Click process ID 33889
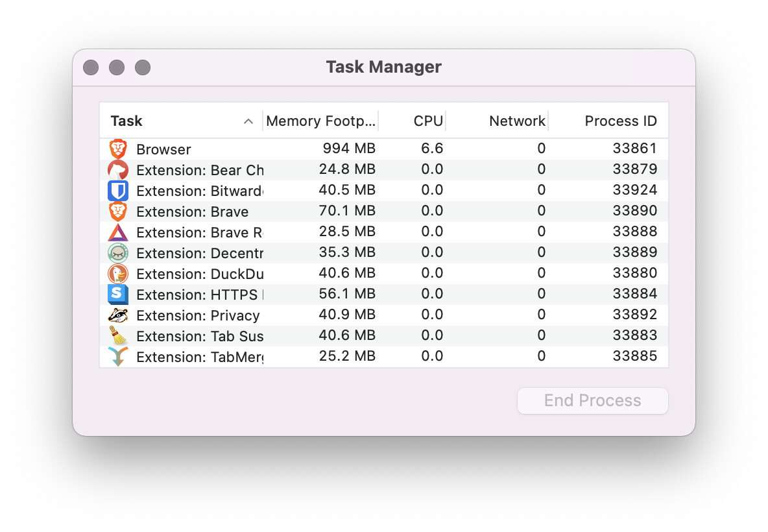This screenshot has width=768, height=532. (x=635, y=252)
